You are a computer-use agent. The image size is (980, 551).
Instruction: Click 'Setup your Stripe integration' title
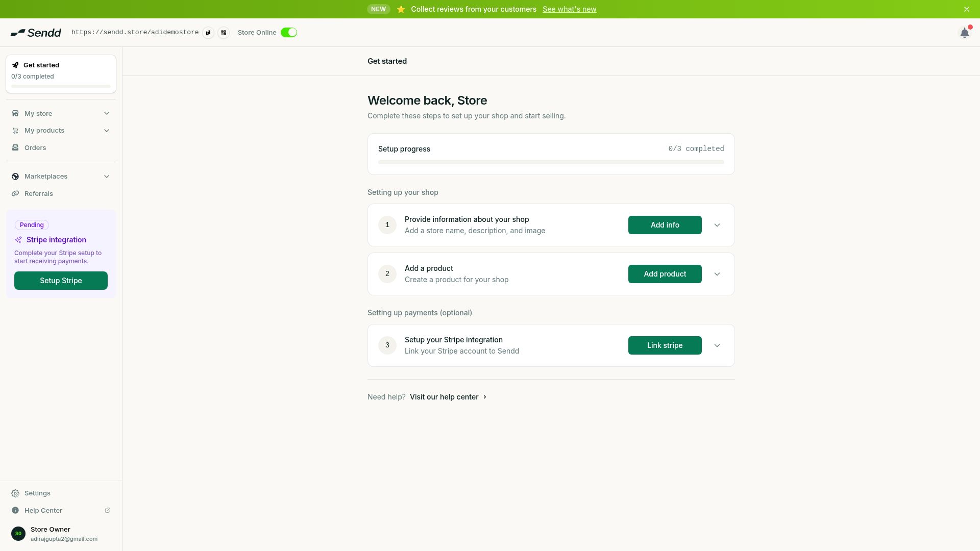click(453, 340)
